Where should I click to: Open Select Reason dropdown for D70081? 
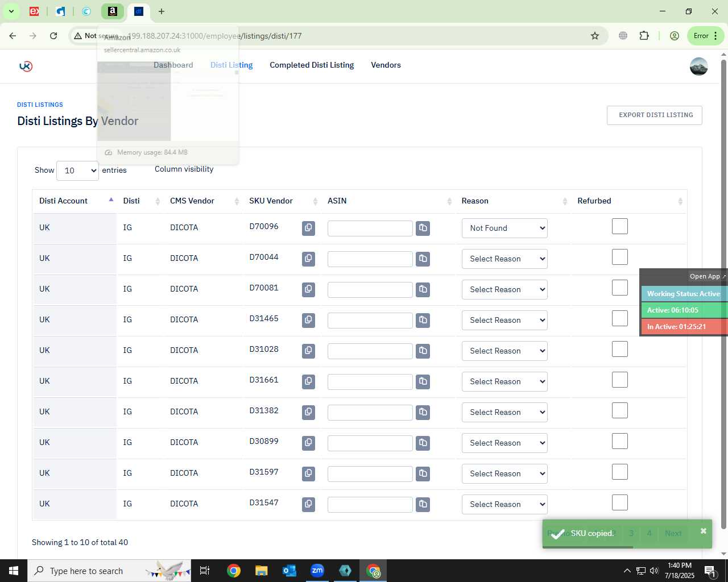pyautogui.click(x=504, y=289)
